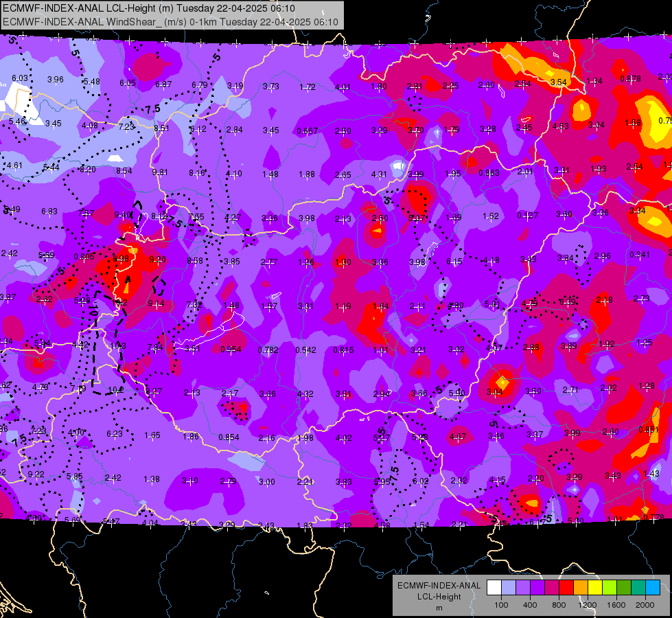
Task: Select the orange legend color swatch
Action: pyautogui.click(x=581, y=588)
